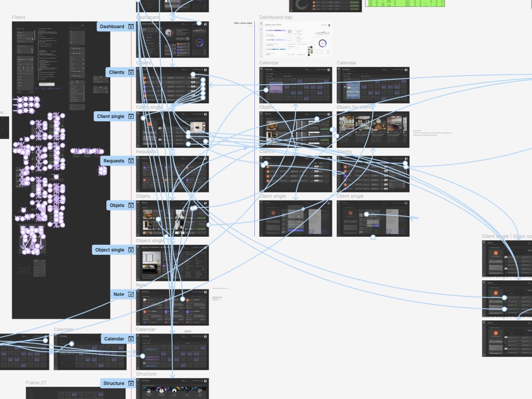The height and width of the screenshot is (399, 532).
Task: Select the green table at top right
Action: tap(405, 3)
